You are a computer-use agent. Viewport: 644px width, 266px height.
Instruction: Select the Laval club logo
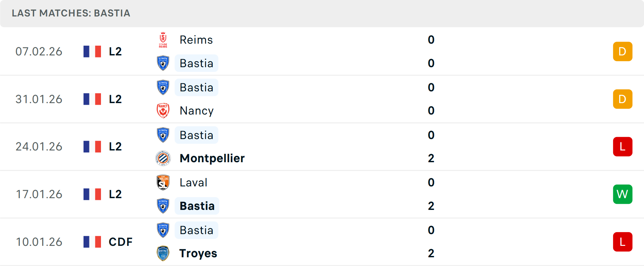point(163,182)
